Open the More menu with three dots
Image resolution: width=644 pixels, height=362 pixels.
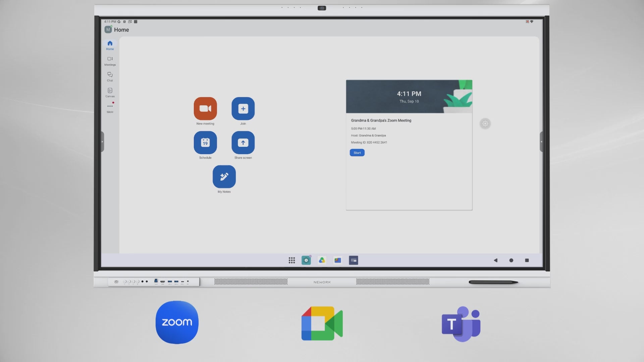click(110, 108)
